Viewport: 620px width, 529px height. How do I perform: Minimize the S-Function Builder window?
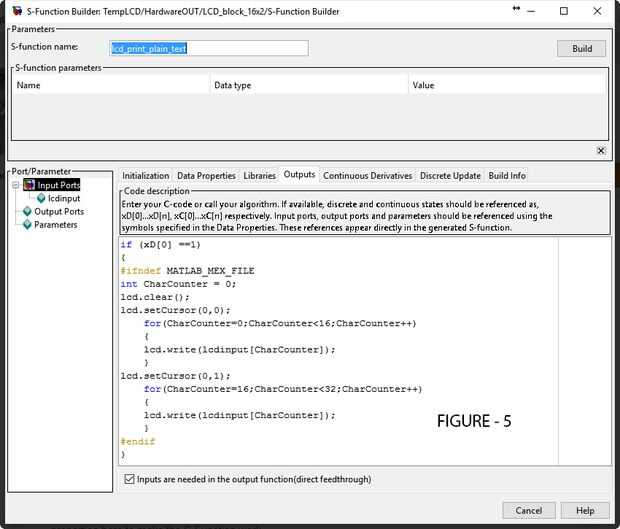(x=531, y=11)
